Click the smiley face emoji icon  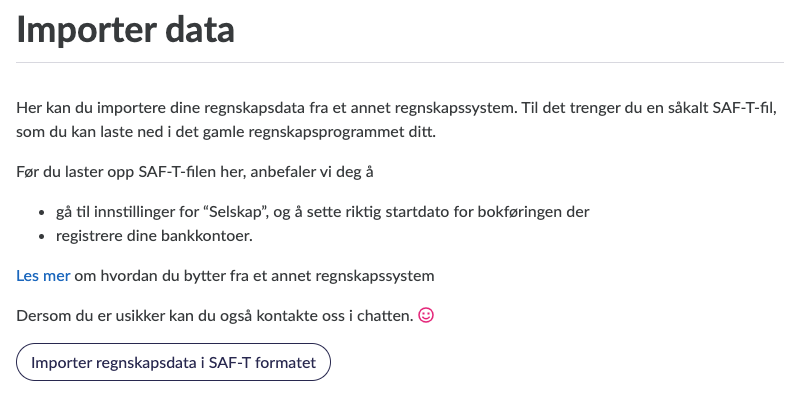click(426, 316)
